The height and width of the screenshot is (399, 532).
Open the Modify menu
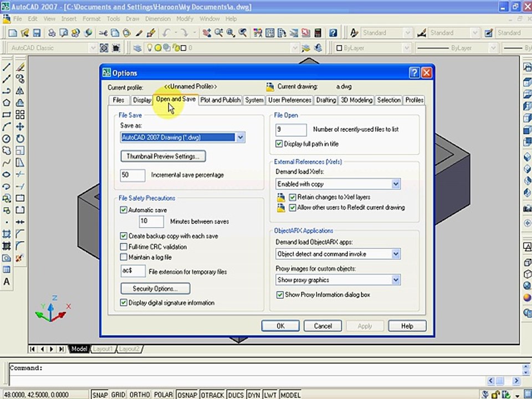(185, 19)
